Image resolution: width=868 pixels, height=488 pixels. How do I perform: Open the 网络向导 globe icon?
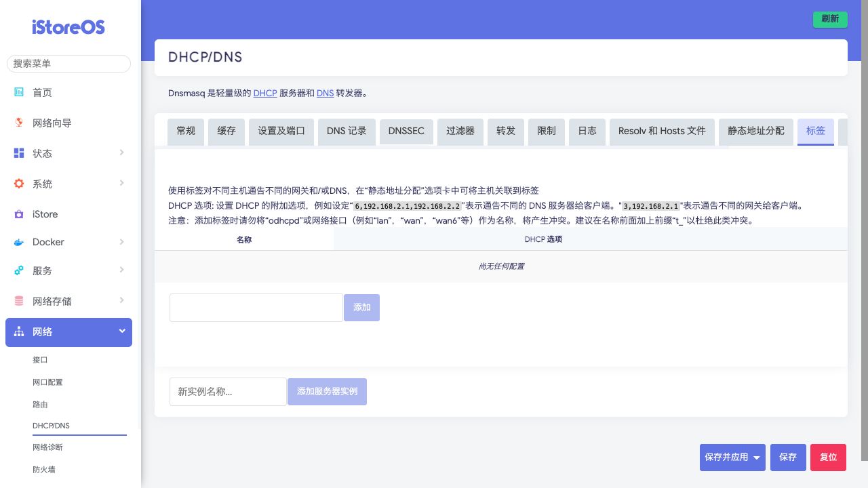pyautogui.click(x=19, y=123)
